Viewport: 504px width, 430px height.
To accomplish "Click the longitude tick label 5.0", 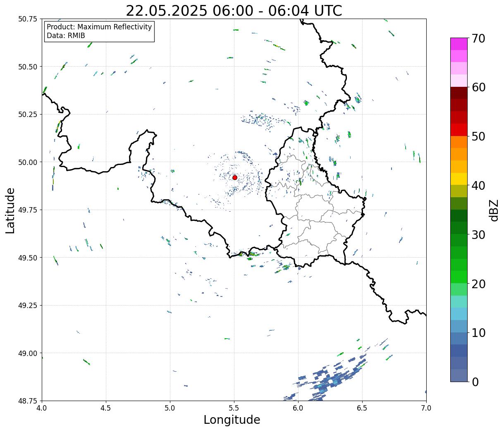I will point(170,408).
